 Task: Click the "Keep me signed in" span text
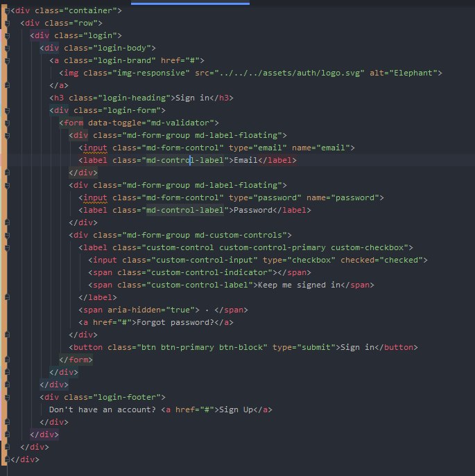[x=299, y=285]
